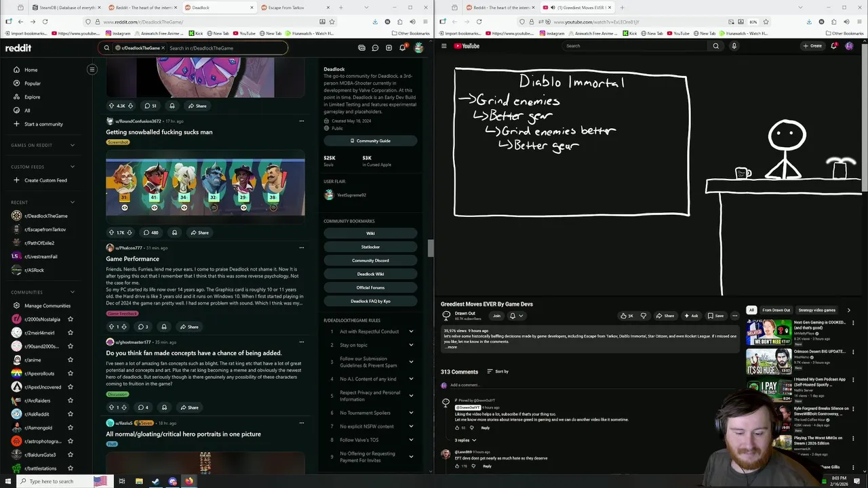The height and width of the screenshot is (488, 868).
Task: Expand rule No Tournament Spoilers
Action: coord(411,413)
